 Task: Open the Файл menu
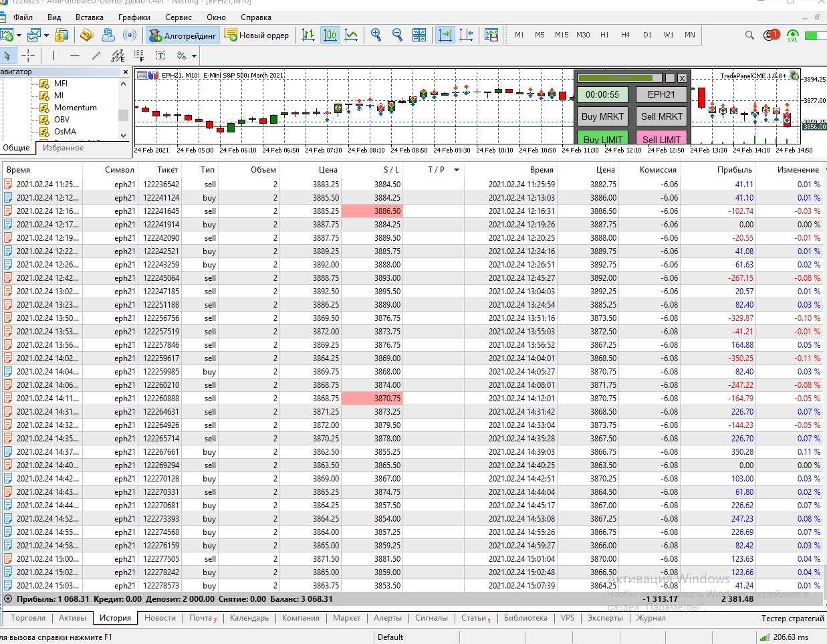pyautogui.click(x=23, y=17)
